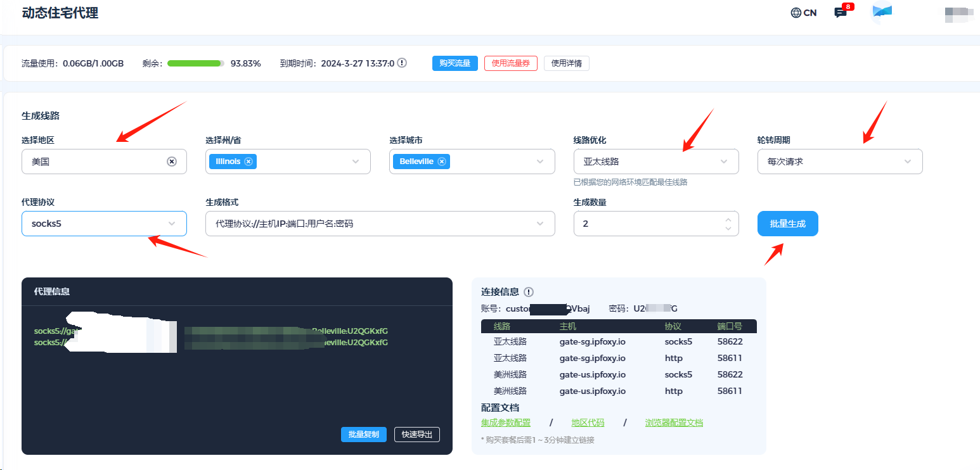Open the 选择城市 dropdown
This screenshot has width=980, height=470.
tap(472, 162)
